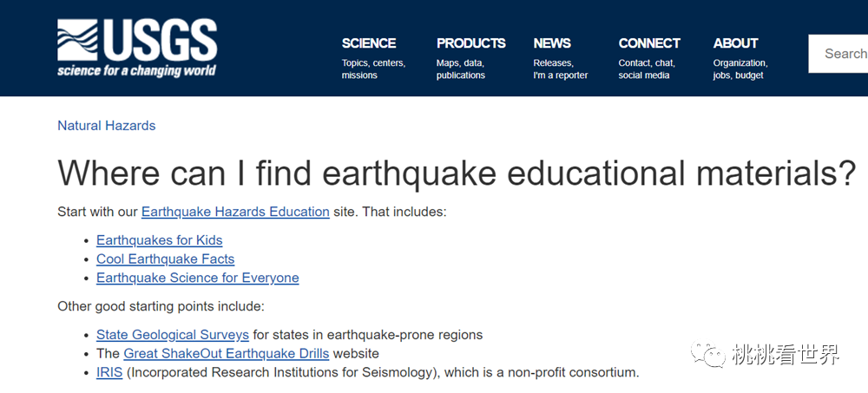Open the About menu

(736, 43)
